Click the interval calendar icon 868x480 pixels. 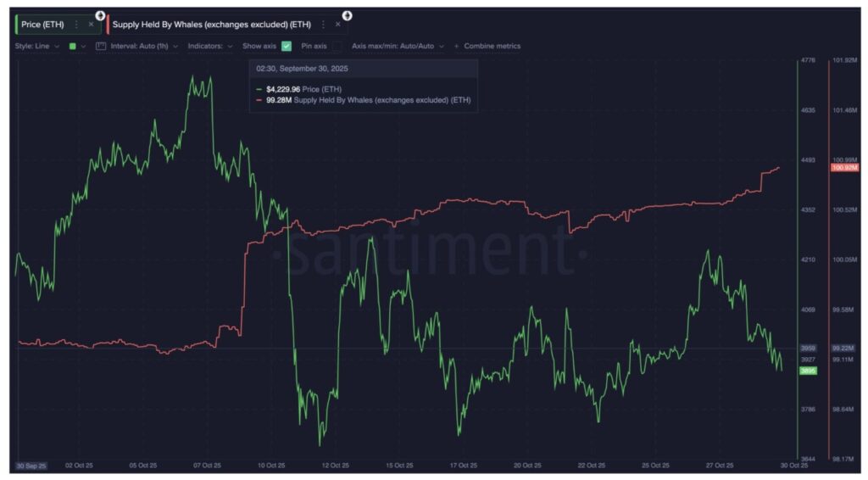pos(101,46)
